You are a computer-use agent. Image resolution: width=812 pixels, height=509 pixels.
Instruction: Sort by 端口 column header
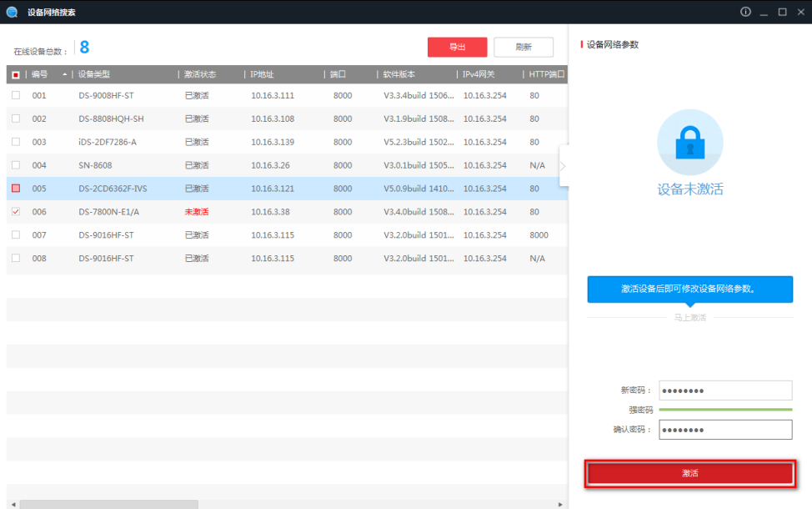tap(338, 74)
